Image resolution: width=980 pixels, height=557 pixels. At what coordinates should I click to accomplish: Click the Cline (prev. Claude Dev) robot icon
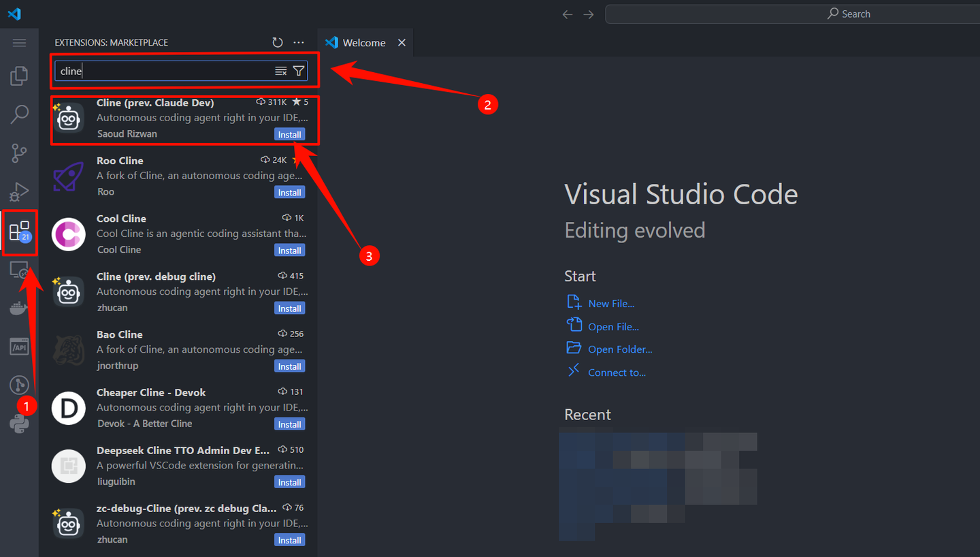(x=69, y=118)
